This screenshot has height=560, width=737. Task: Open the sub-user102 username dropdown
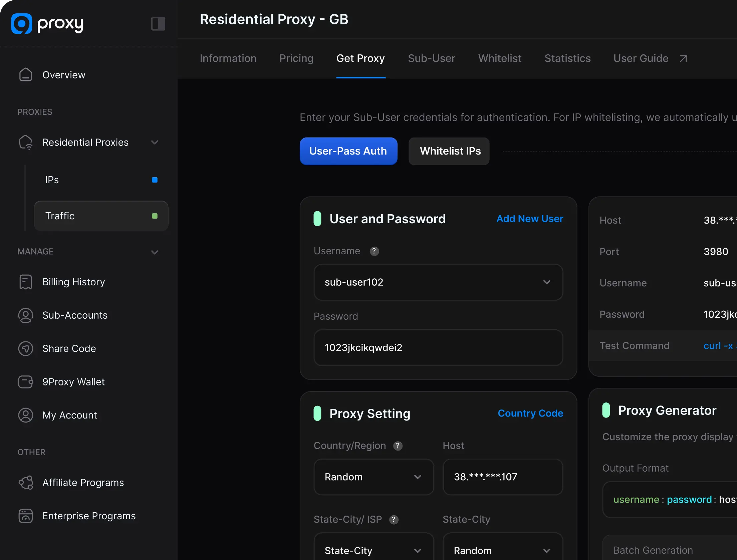pyautogui.click(x=438, y=282)
